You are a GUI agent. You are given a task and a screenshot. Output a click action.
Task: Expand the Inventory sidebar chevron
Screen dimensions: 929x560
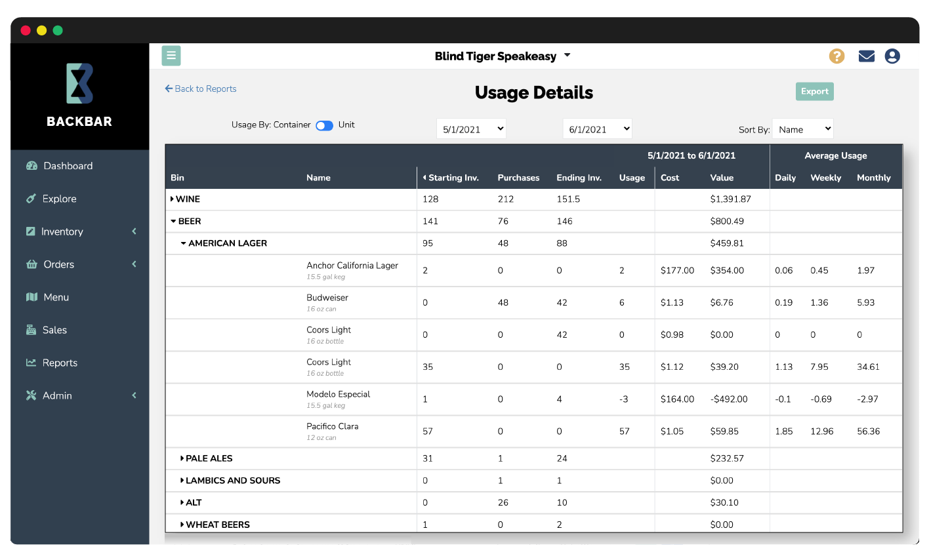click(134, 231)
